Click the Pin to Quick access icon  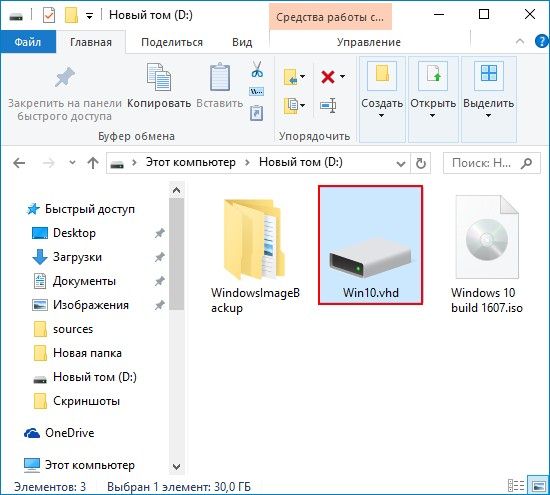point(65,77)
